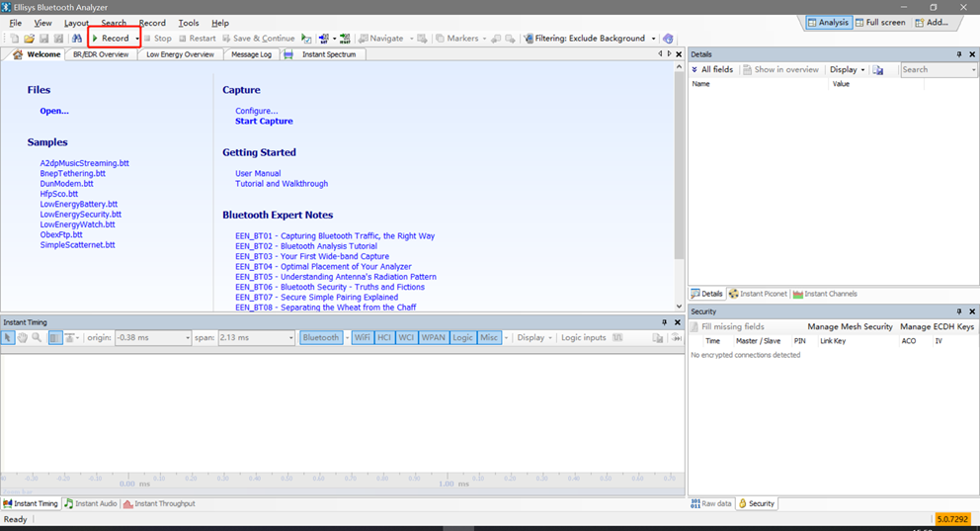Open the Tools menu
980x531 pixels.
tap(188, 23)
